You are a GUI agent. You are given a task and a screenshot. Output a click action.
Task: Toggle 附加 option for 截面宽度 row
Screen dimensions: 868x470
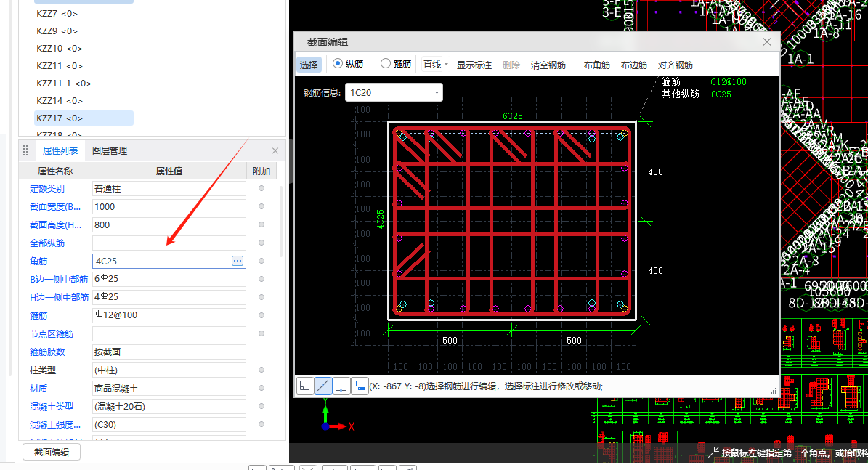pyautogui.click(x=261, y=206)
